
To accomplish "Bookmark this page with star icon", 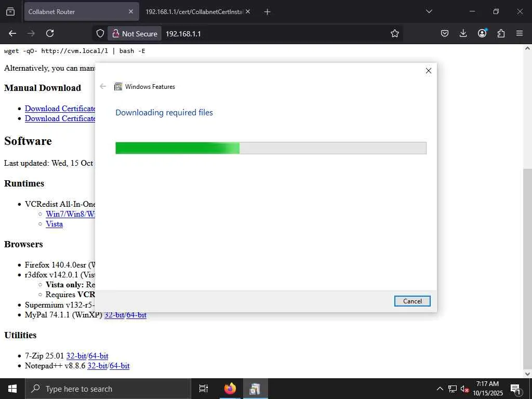I will pos(395,33).
